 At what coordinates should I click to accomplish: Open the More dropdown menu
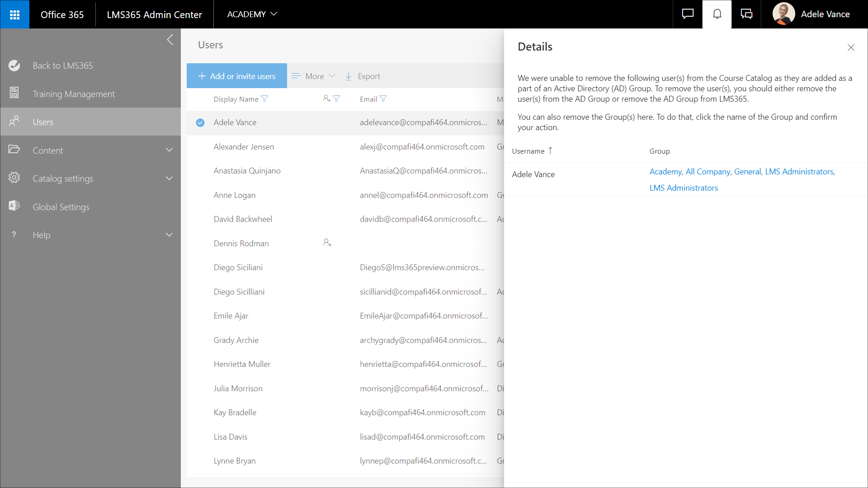314,76
